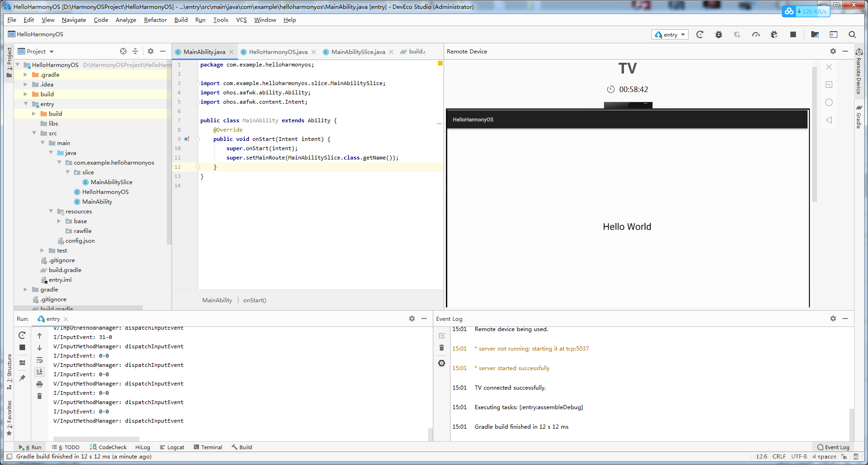Click the remote device home circle icon
The image size is (868, 465).
coord(829,102)
